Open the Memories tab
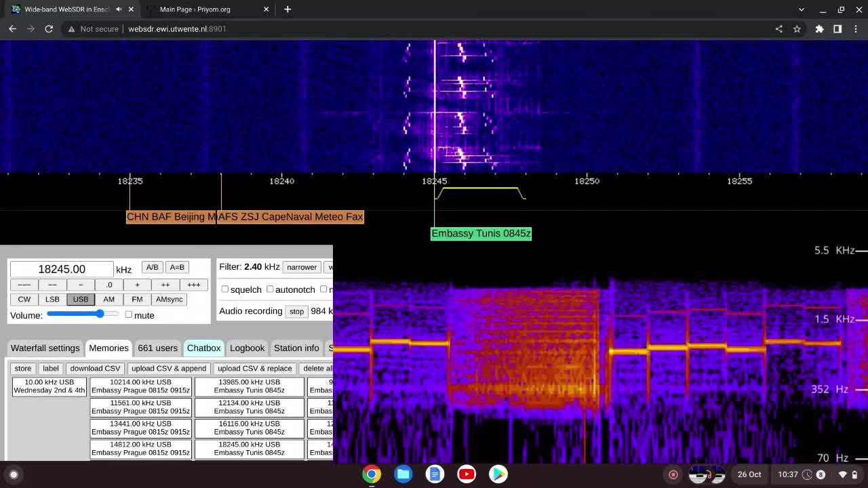The image size is (868, 488). click(x=108, y=348)
